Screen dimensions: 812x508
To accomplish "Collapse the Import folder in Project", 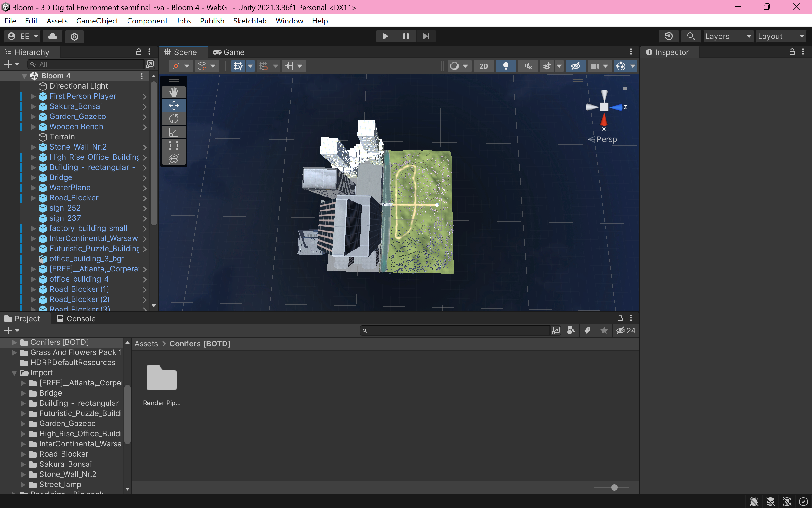I will click(14, 373).
